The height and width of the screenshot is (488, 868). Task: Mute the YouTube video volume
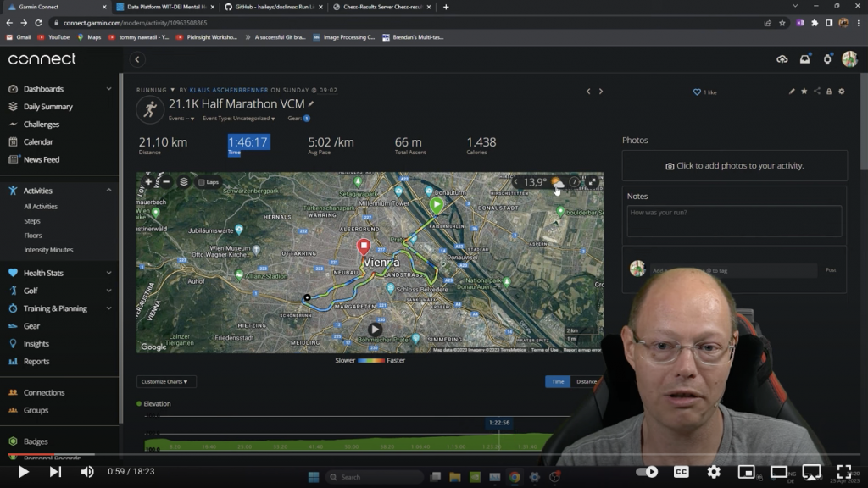click(87, 471)
